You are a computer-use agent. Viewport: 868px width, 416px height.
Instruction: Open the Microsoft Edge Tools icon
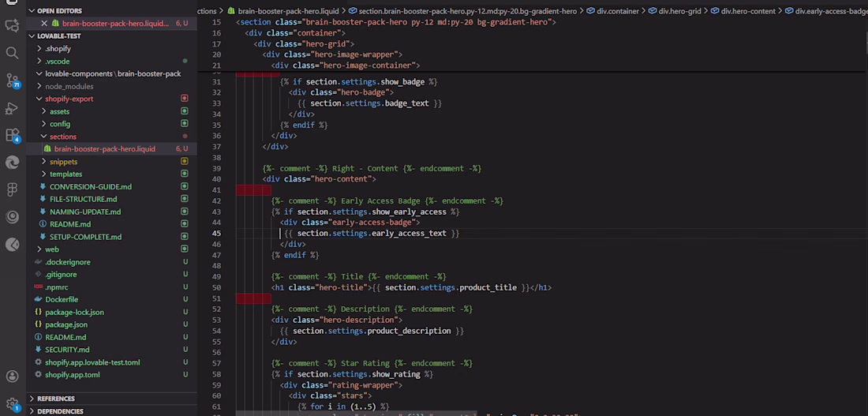12,163
